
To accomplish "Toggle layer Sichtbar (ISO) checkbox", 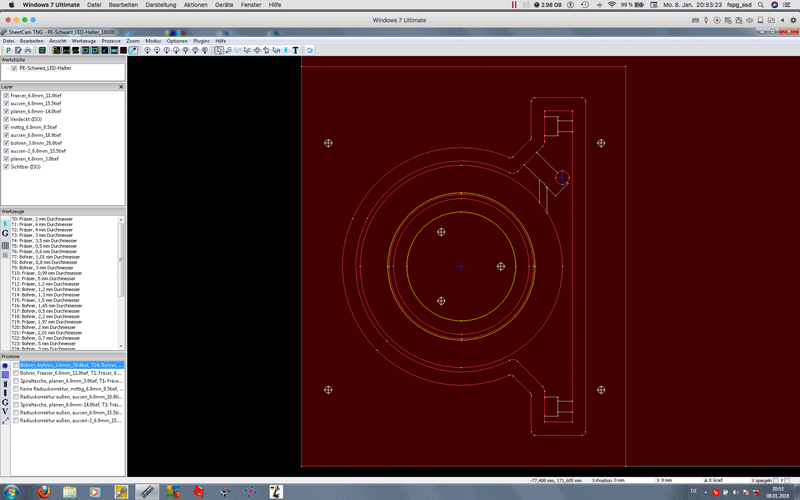I will 6,167.
